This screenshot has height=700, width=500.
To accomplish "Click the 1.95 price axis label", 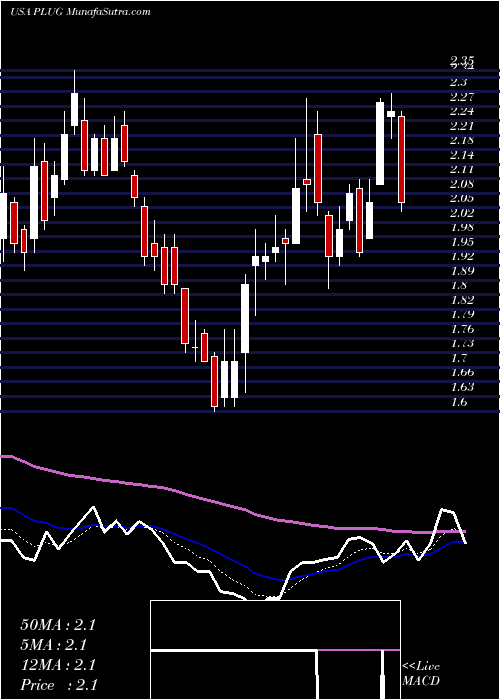I will [x=462, y=242].
